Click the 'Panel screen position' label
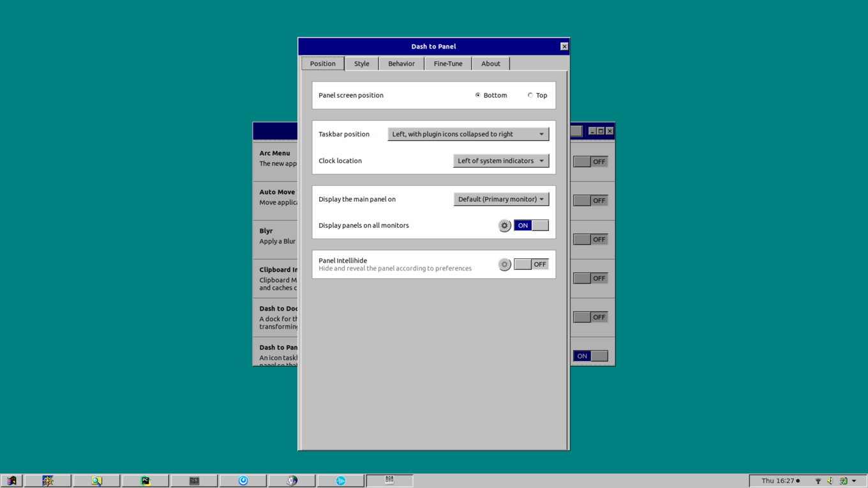 [x=351, y=95]
